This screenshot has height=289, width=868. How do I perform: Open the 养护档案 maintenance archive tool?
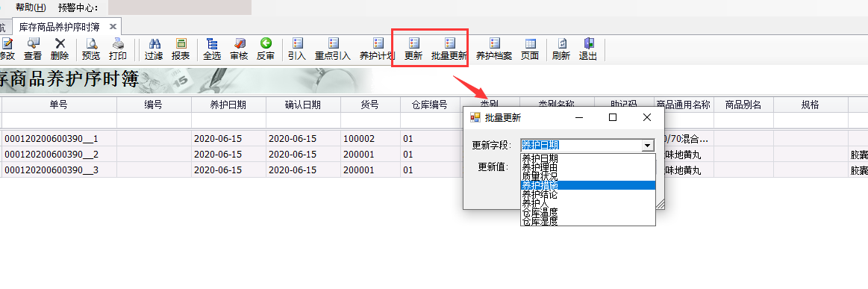pyautogui.click(x=494, y=49)
